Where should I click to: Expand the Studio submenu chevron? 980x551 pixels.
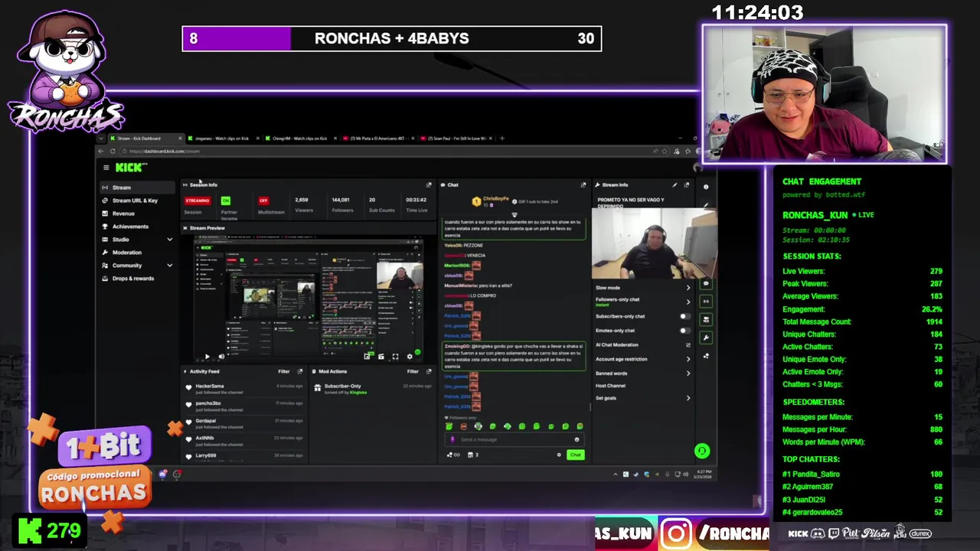pyautogui.click(x=169, y=240)
